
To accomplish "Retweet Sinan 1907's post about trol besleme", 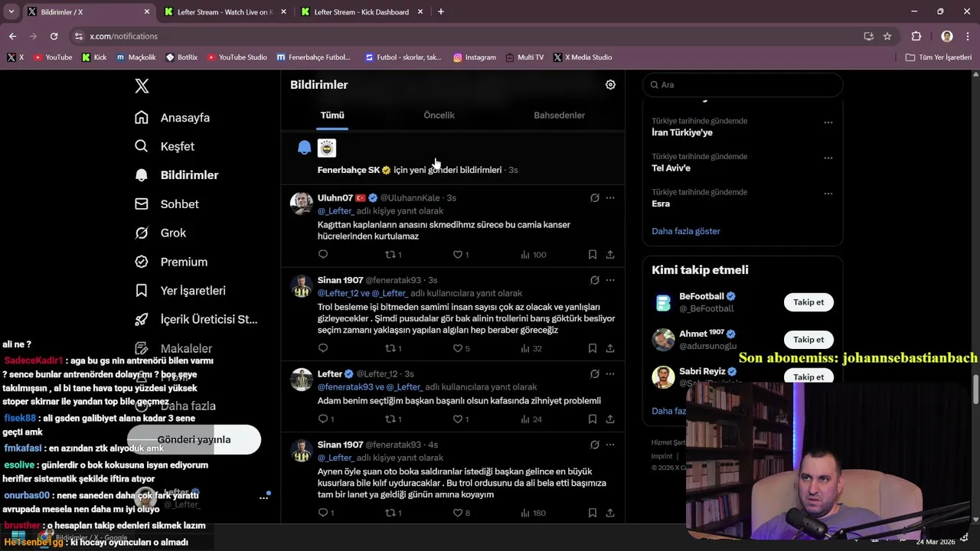I will pos(393,348).
